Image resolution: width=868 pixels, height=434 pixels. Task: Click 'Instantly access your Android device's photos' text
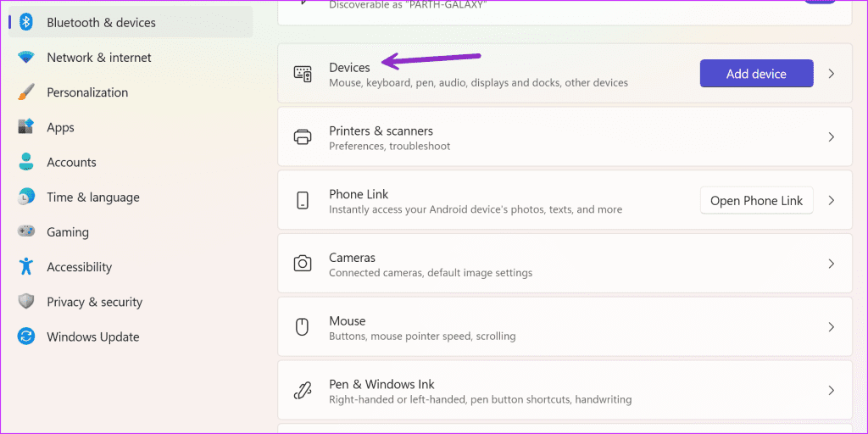point(476,210)
